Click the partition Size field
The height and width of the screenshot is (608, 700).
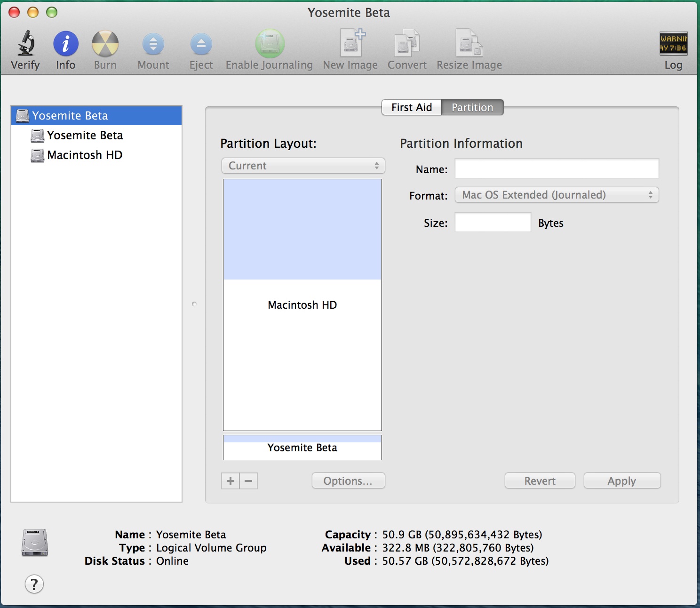pyautogui.click(x=493, y=222)
